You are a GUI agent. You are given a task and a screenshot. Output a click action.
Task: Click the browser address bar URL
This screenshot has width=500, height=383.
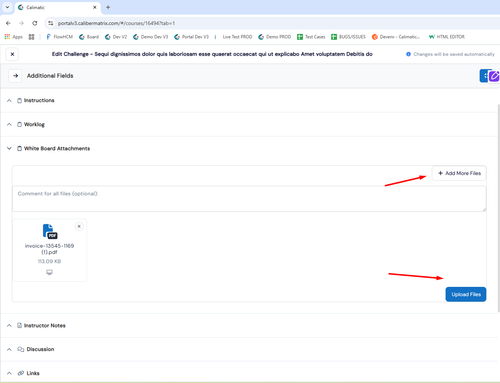116,23
